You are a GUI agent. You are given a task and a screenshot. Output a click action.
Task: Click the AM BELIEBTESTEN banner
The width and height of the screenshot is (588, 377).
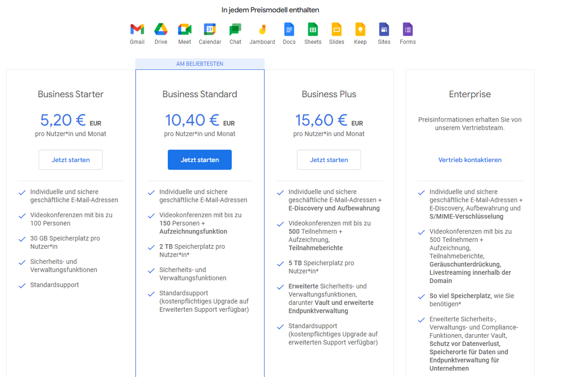200,64
